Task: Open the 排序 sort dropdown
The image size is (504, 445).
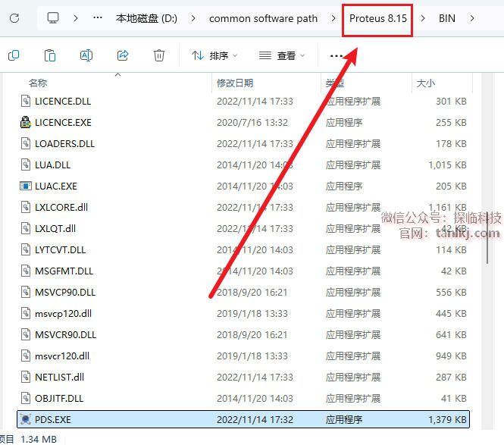Action: 214,55
